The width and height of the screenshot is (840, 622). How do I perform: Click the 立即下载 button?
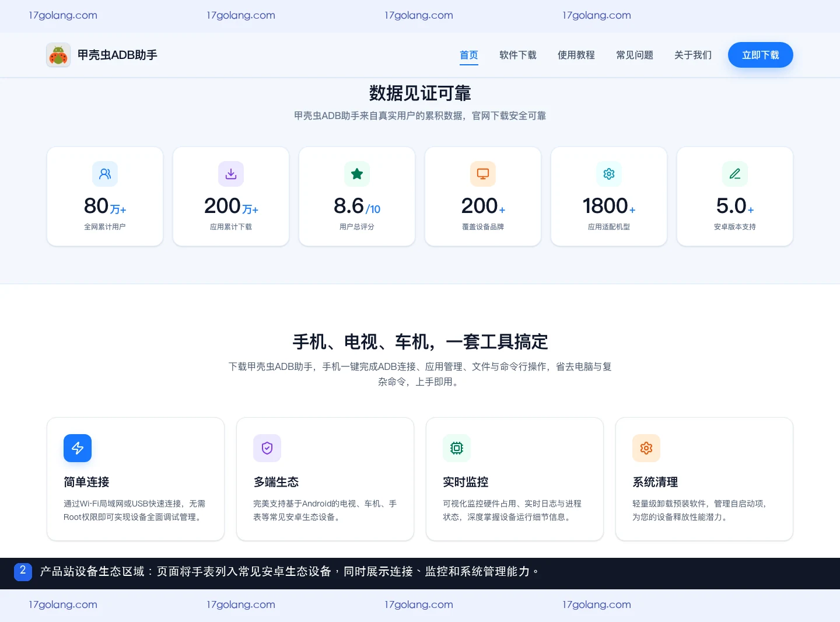pyautogui.click(x=761, y=55)
